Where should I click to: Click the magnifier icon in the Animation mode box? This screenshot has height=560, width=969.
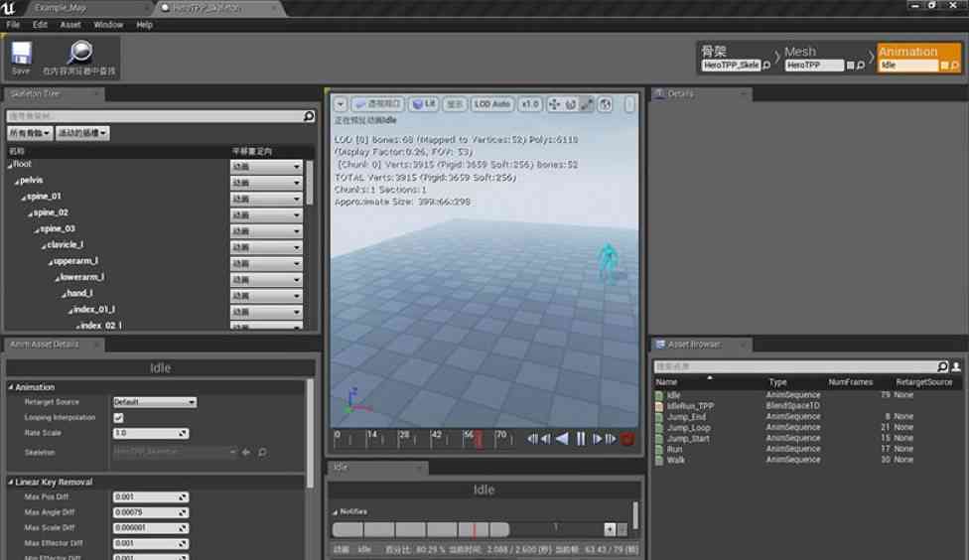coord(954,65)
